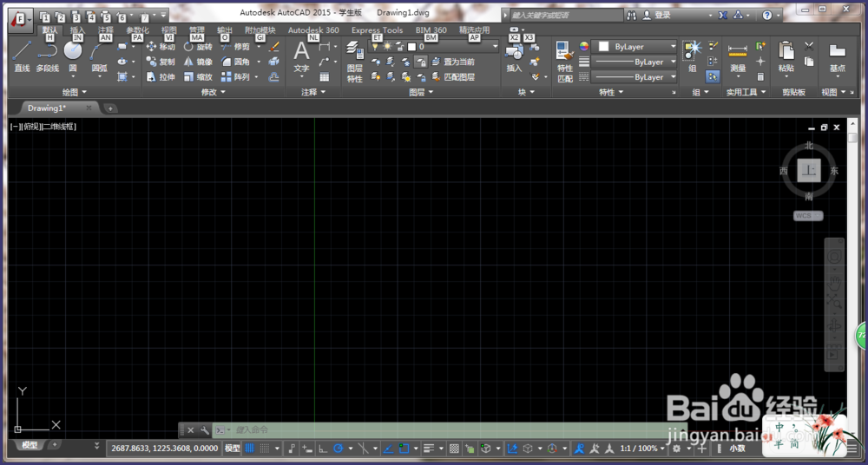Open the Autodesk 360 ribbon tab

[313, 30]
